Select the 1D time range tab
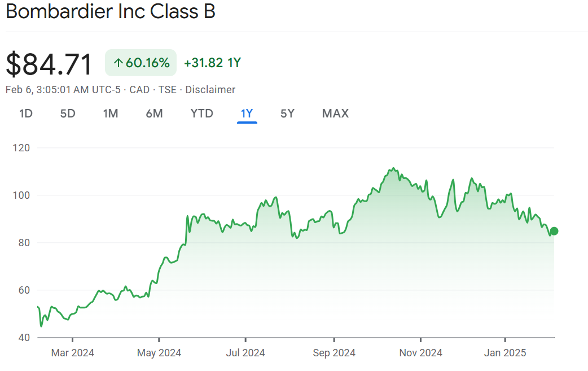 (x=26, y=114)
